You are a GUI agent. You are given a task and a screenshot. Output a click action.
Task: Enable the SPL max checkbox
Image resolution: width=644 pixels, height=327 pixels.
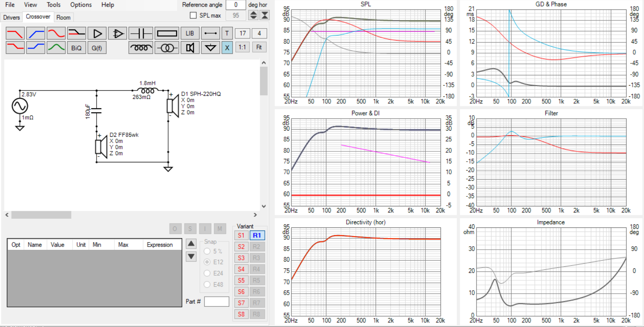coord(193,15)
